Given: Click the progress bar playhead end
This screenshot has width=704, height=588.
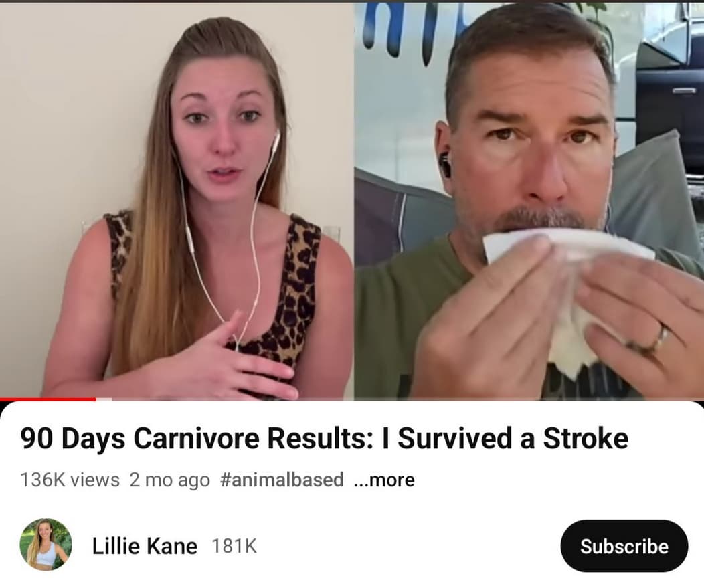Looking at the screenshot, I should pyautogui.click(x=96, y=399).
